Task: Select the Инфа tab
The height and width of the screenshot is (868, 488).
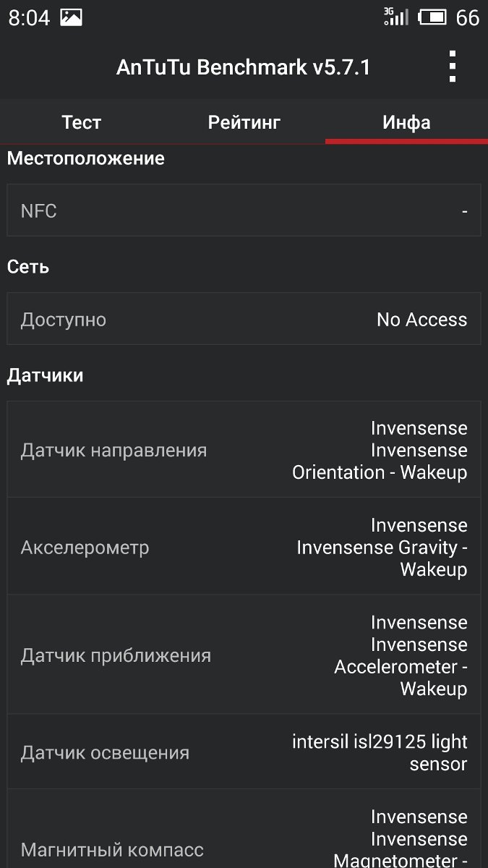Action: (x=406, y=122)
